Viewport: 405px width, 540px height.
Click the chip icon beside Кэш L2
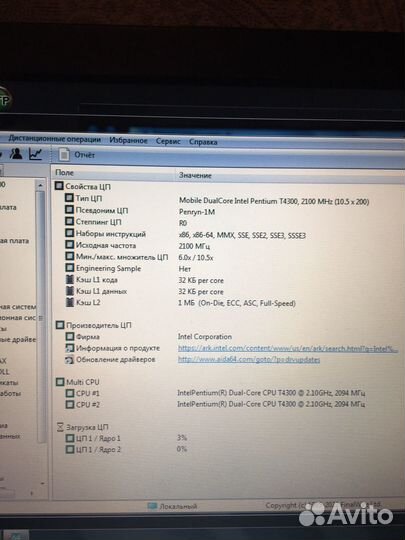70,302
